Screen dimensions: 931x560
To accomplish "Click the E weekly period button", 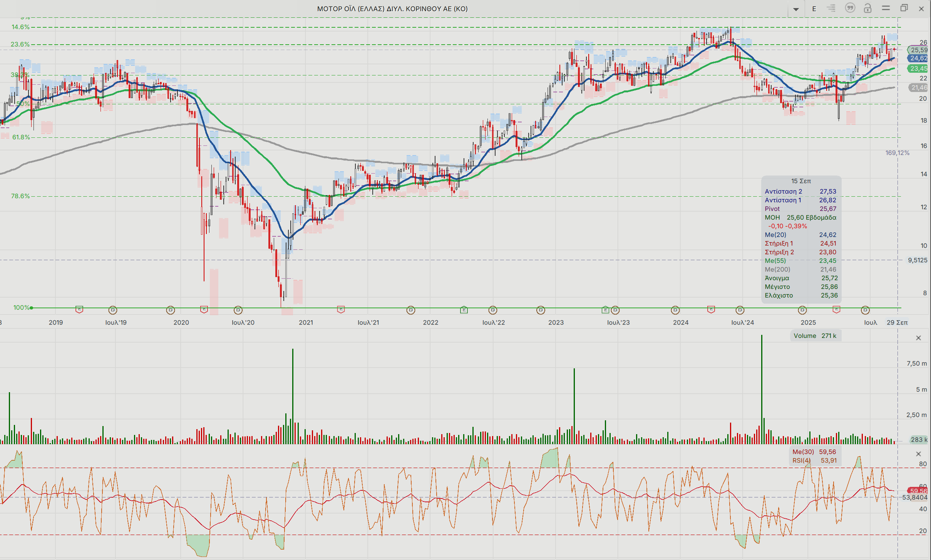I will 814,9.
